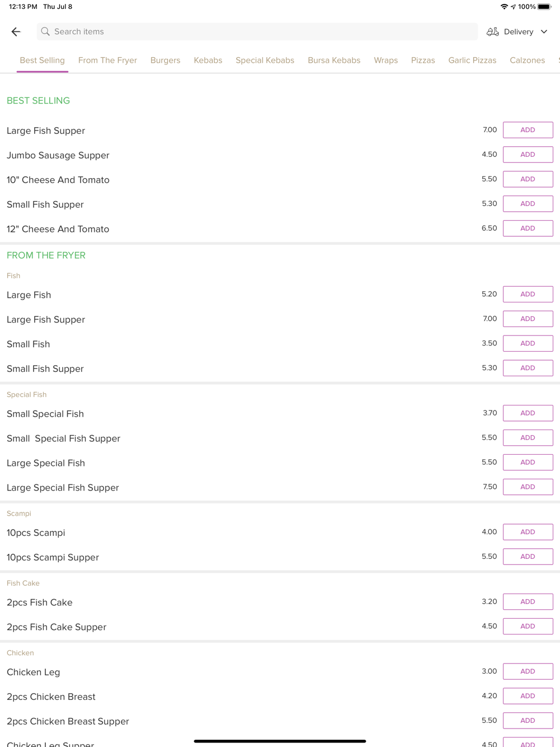Go to the Garlic Pizzas tab
Image resolution: width=560 pixels, height=747 pixels.
tap(472, 60)
